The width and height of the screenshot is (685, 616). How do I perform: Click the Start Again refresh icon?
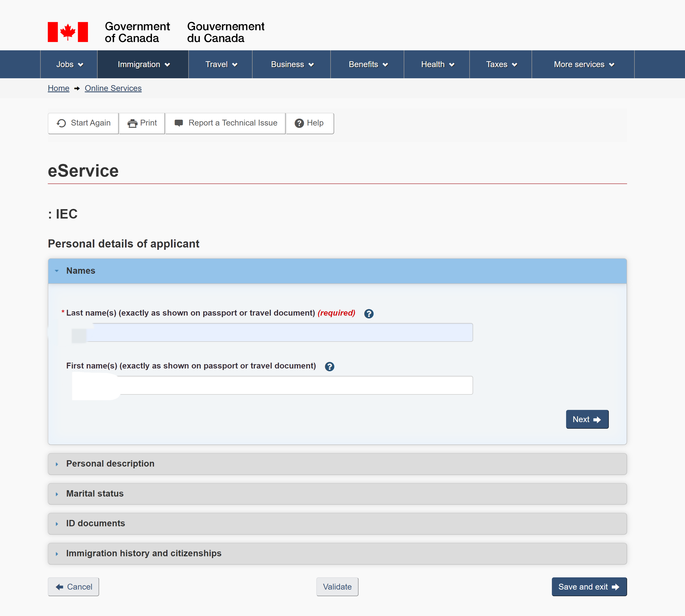61,123
